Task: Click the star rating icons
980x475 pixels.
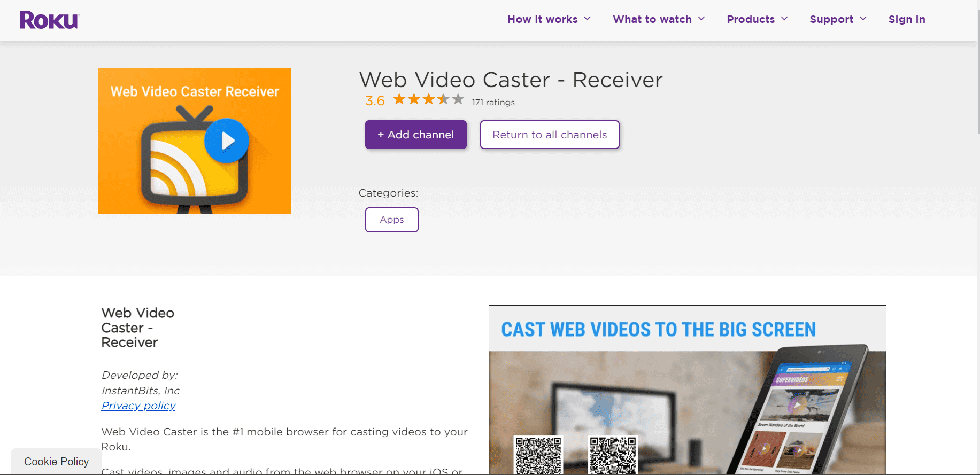Action: point(428,99)
